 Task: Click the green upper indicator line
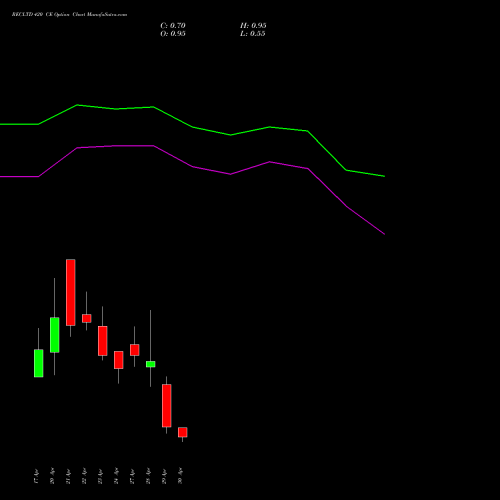192,127
